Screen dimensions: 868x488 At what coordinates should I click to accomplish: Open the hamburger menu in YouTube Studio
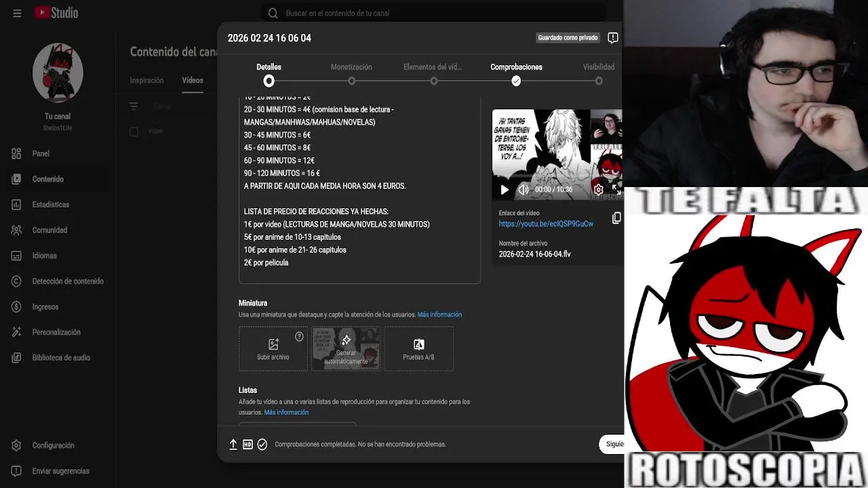pyautogui.click(x=17, y=13)
